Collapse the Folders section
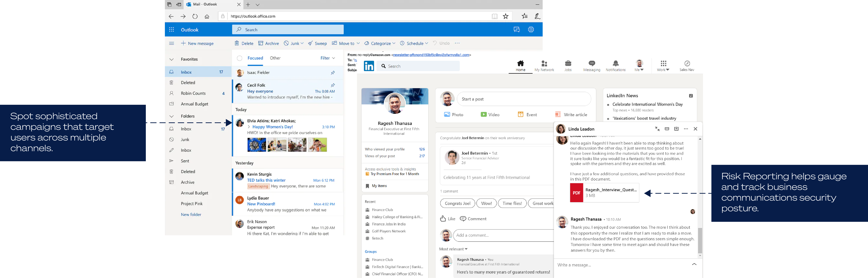868x278 pixels. click(171, 116)
